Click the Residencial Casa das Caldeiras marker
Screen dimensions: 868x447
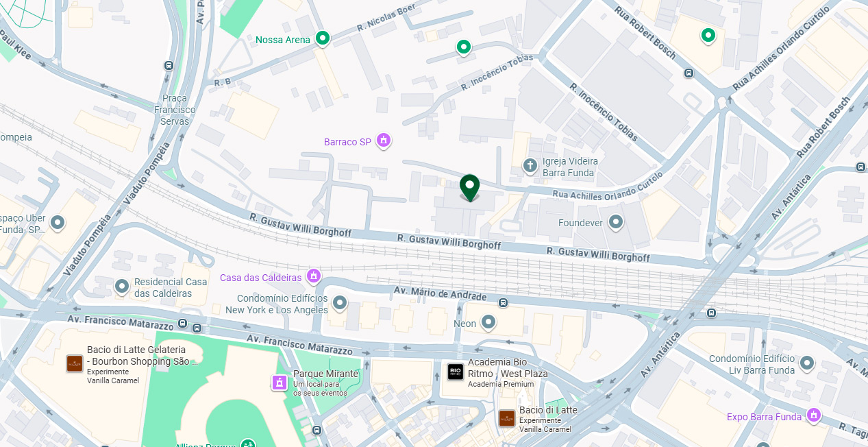(x=122, y=287)
